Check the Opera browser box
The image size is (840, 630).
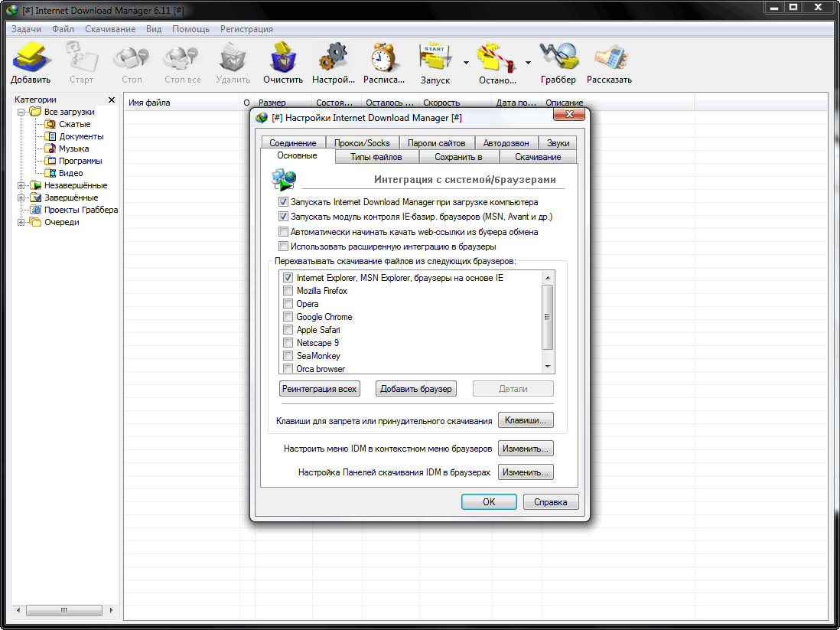tap(288, 303)
